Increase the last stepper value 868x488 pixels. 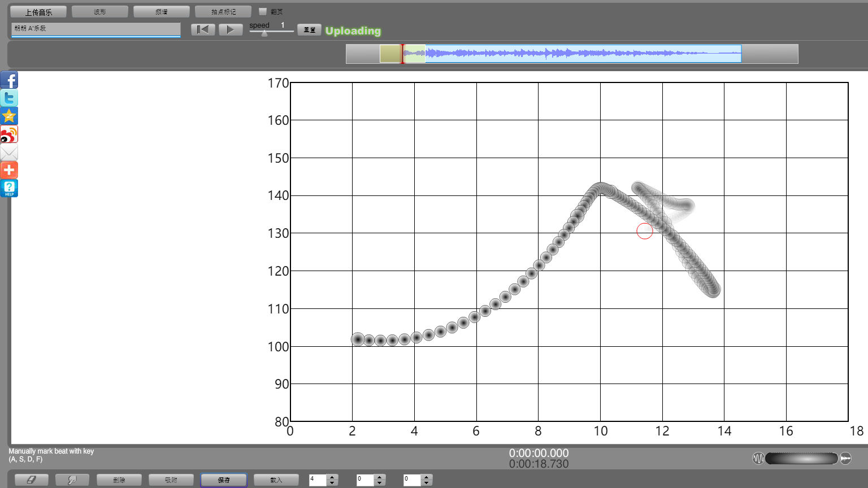pos(427,477)
